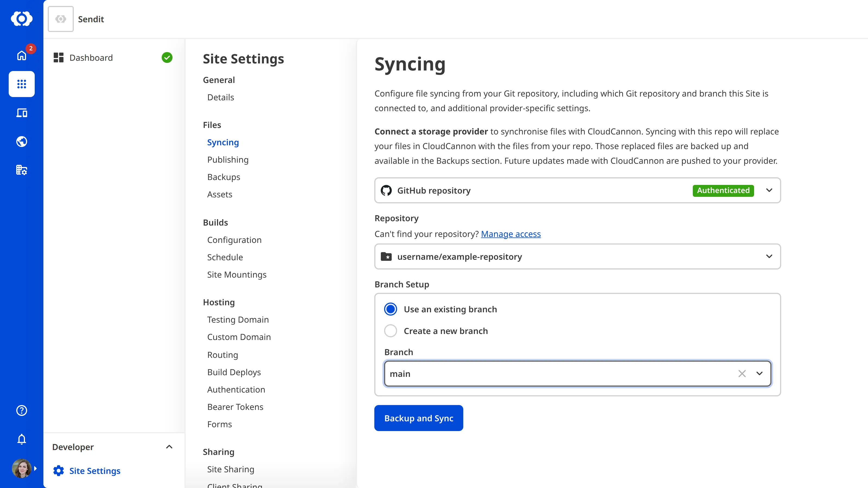Image resolution: width=868 pixels, height=488 pixels.
Task: Click the Sendit site name
Action: pyautogui.click(x=91, y=19)
